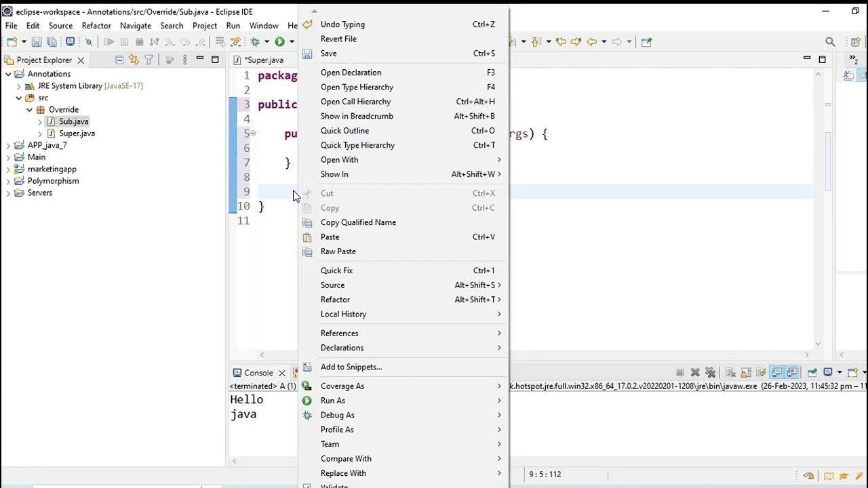The height and width of the screenshot is (488, 868).
Task: Click the Open Perspective toolbar icon
Action: (855, 42)
